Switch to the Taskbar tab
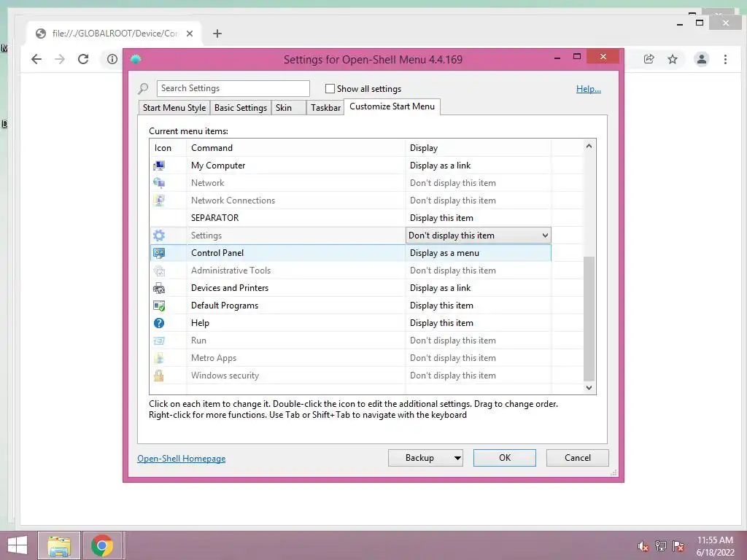 [x=325, y=108]
